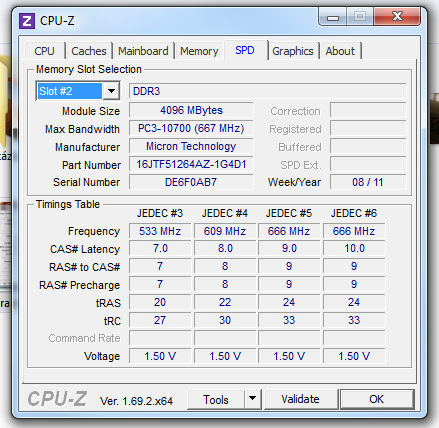439x428 pixels.
Task: Click the Tools button
Action: pyautogui.click(x=216, y=399)
